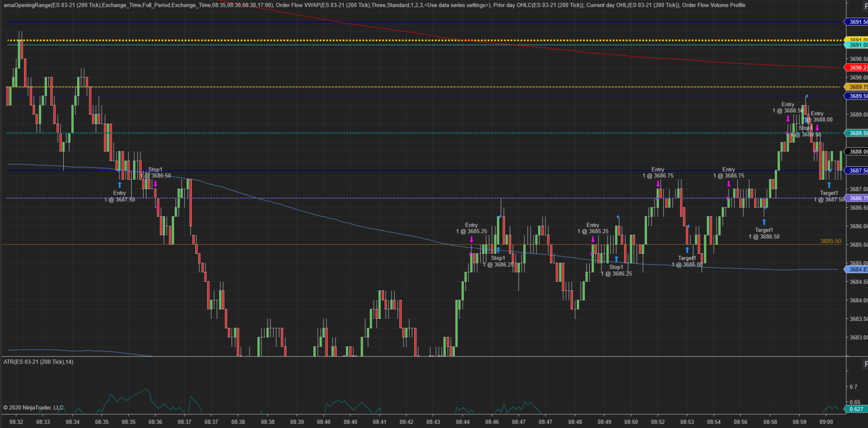868x428 pixels.
Task: Click the 09:00 time axis label
Action: (x=826, y=422)
